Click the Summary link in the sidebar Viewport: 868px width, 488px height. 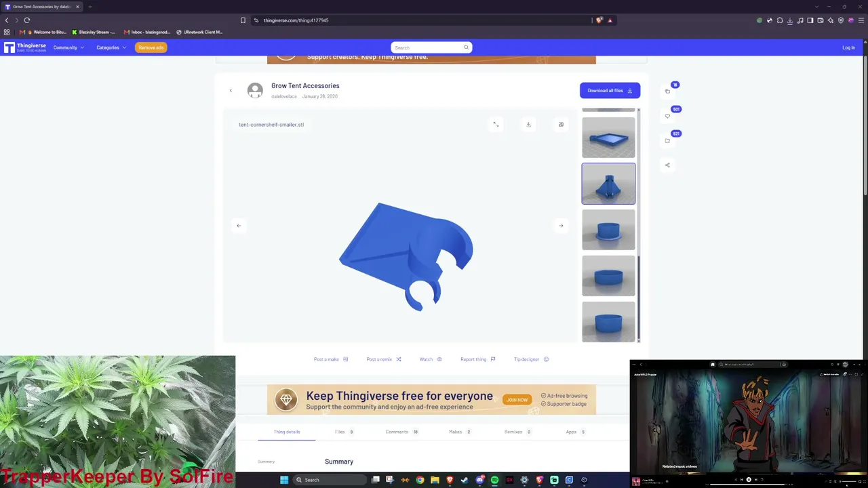[267, 462]
